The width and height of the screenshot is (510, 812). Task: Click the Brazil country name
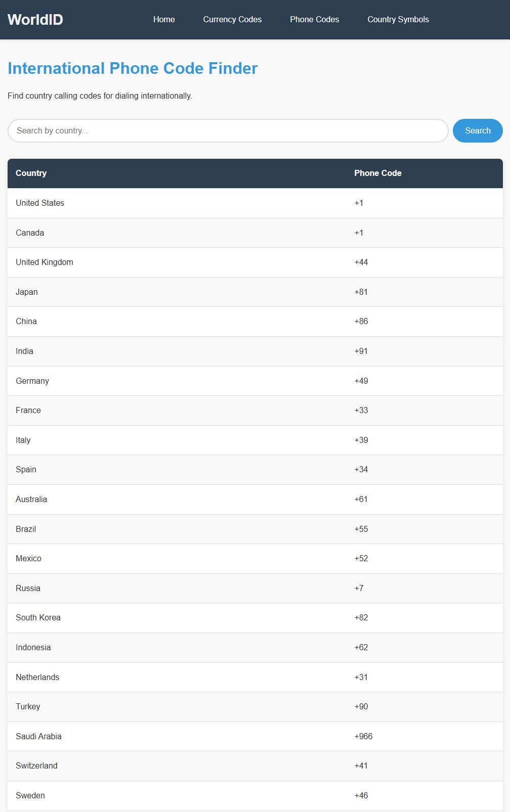click(x=26, y=529)
